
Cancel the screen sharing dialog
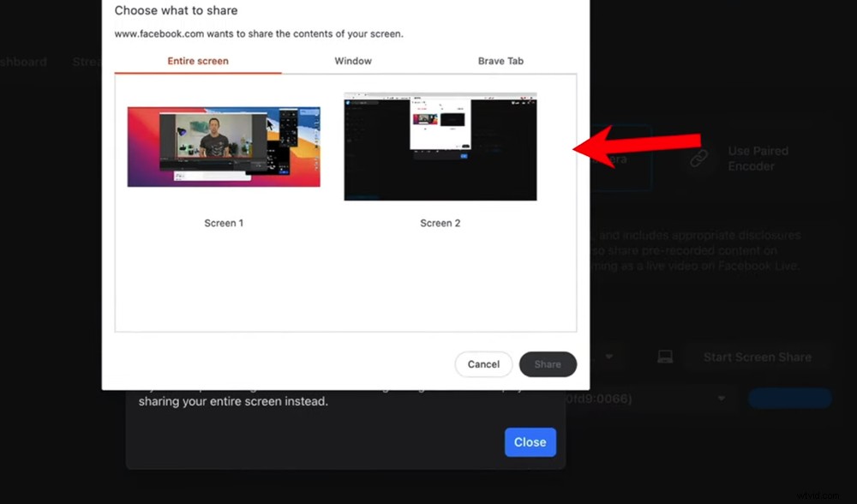tap(483, 363)
